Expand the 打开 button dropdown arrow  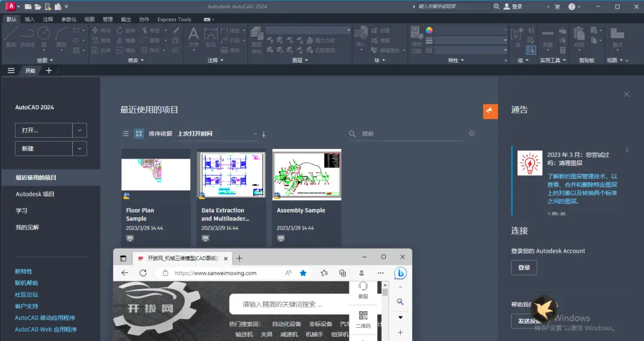tap(80, 130)
